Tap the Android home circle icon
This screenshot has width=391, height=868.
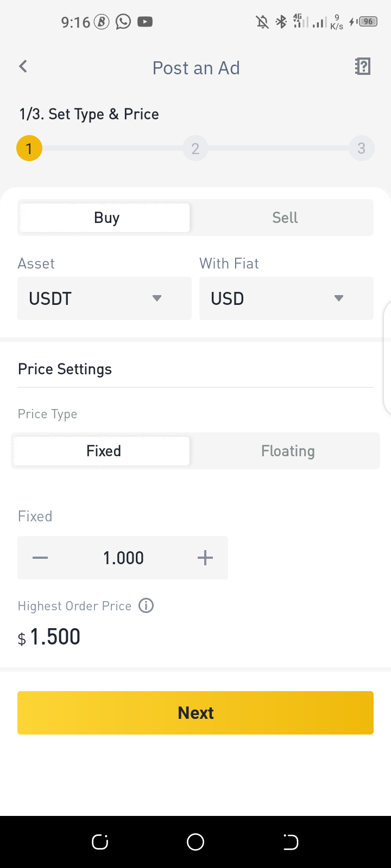click(195, 842)
